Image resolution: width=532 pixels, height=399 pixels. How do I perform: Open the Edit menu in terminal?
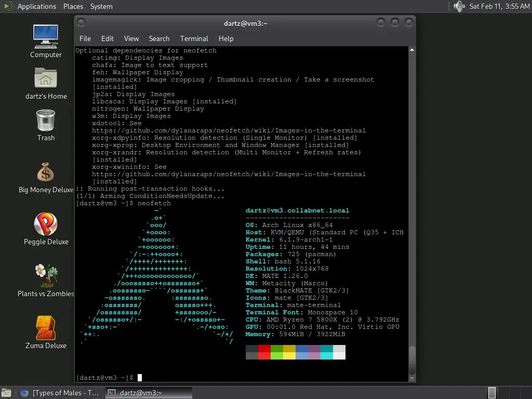[107, 38]
